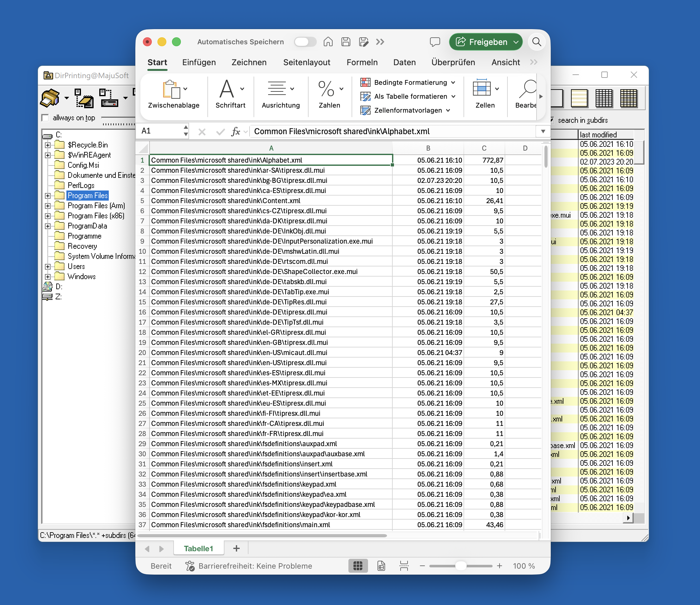Click the horizontal scrollbar under the sheet
This screenshot has height=605, width=700.
point(262,535)
